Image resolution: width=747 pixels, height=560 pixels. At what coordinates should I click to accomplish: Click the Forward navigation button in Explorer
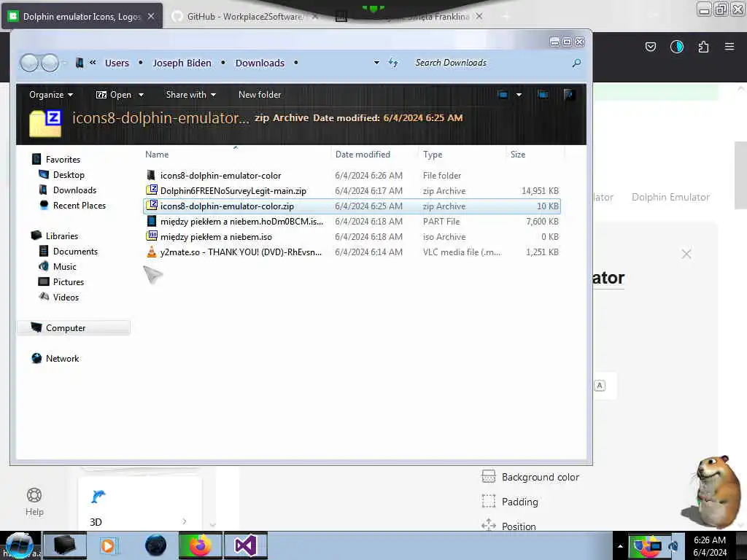click(50, 63)
